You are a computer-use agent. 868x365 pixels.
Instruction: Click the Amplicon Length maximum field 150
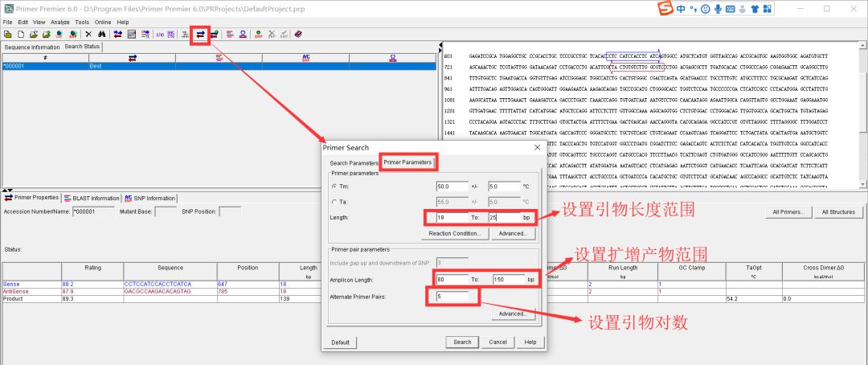(x=509, y=280)
